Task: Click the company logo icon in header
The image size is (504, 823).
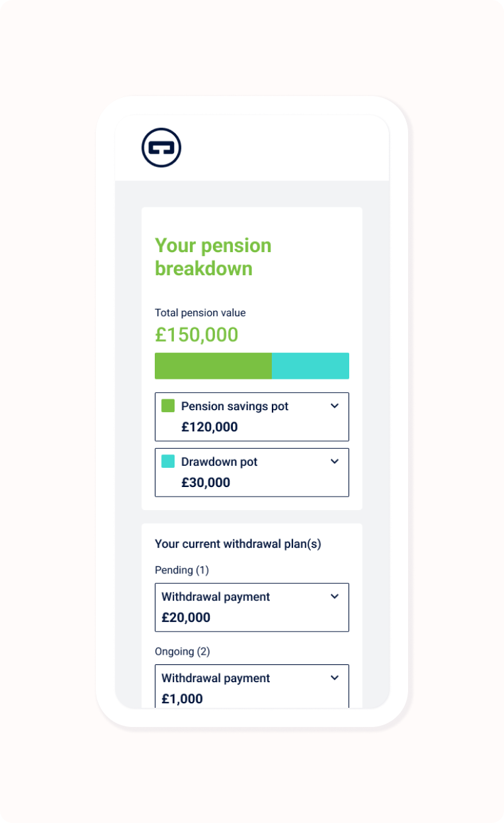Action: tap(161, 148)
